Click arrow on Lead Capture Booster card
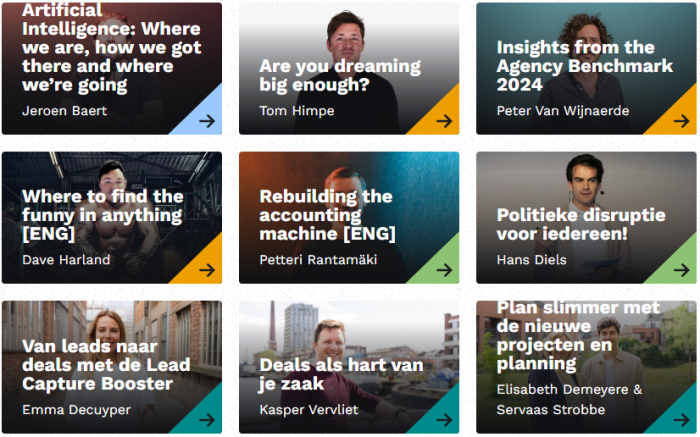The width and height of the screenshot is (700, 437). 207,420
